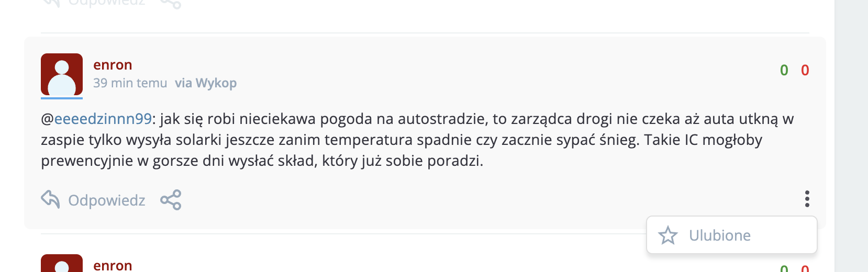
Task: Click enron's avatar above the eeeedzinnn99 reply
Action: point(62,75)
